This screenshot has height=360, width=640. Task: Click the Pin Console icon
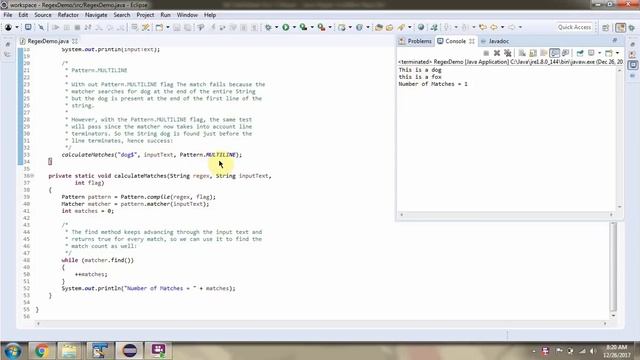[x=580, y=53]
